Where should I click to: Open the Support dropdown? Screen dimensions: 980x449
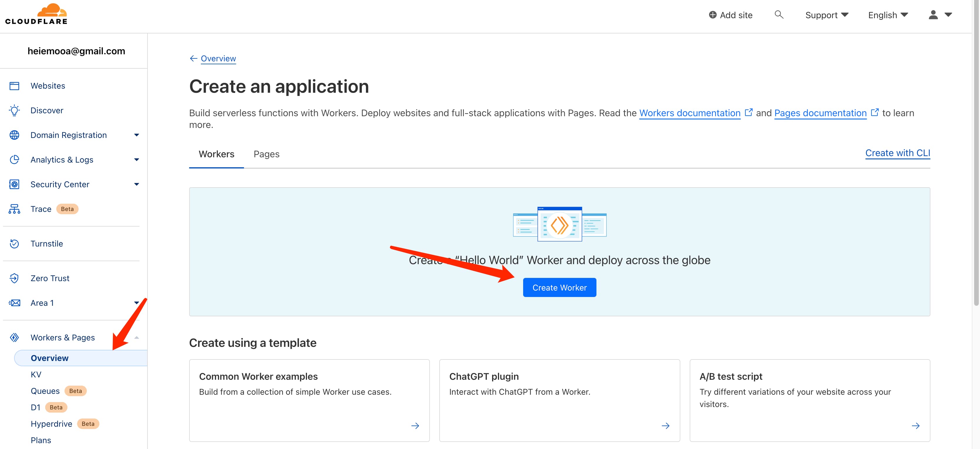(x=827, y=15)
